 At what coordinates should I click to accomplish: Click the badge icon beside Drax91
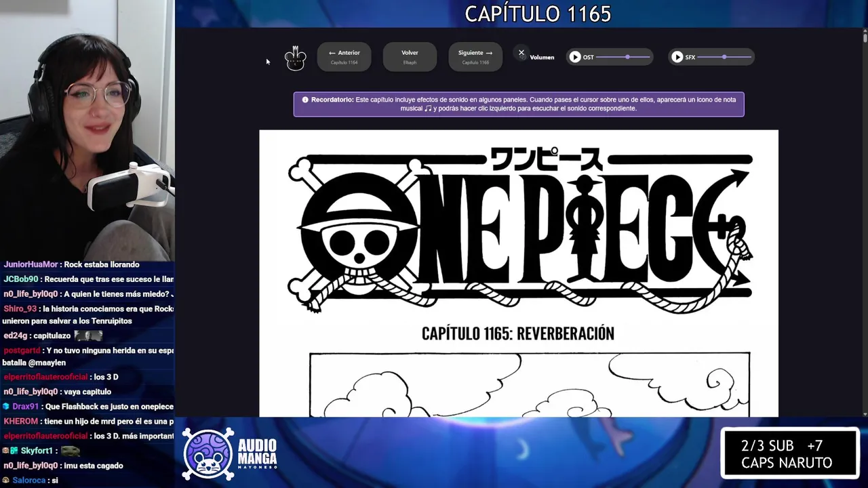[x=6, y=407]
